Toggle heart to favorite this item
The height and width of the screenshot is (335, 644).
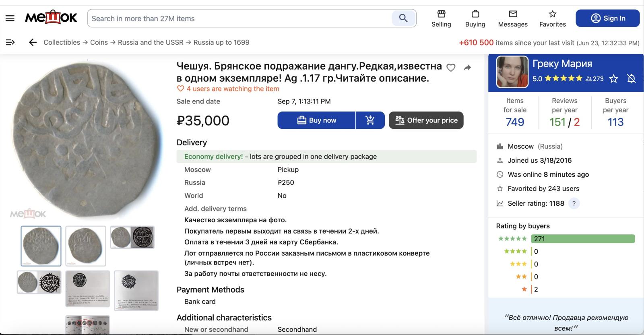(451, 68)
